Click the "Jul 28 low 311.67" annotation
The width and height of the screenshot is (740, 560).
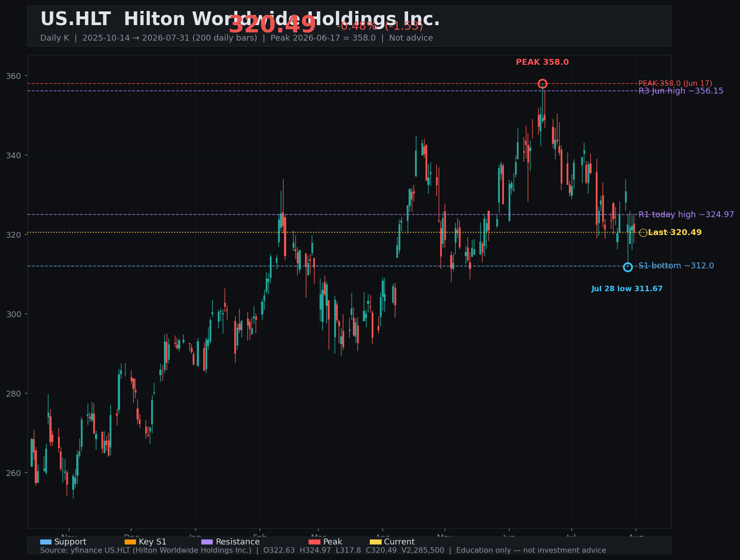click(627, 289)
